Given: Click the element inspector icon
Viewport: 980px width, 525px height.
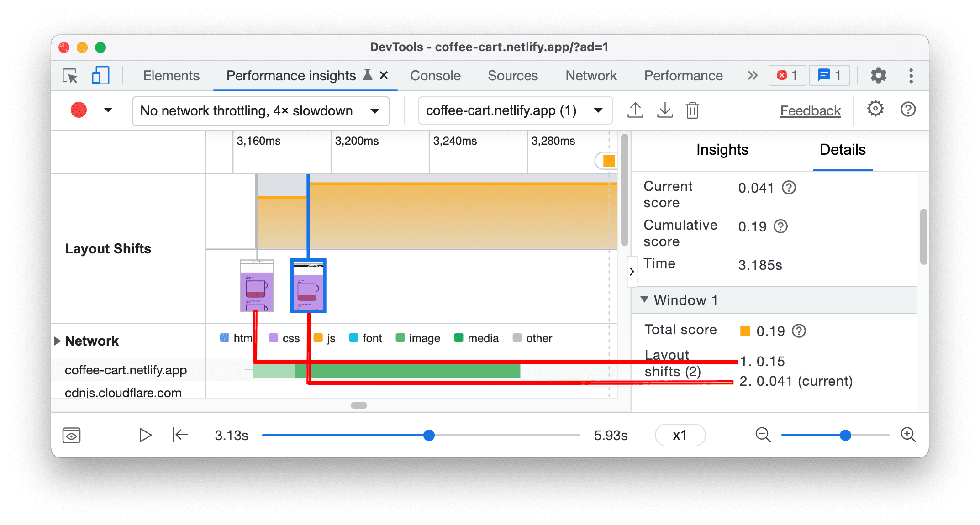Looking at the screenshot, I should tap(70, 75).
